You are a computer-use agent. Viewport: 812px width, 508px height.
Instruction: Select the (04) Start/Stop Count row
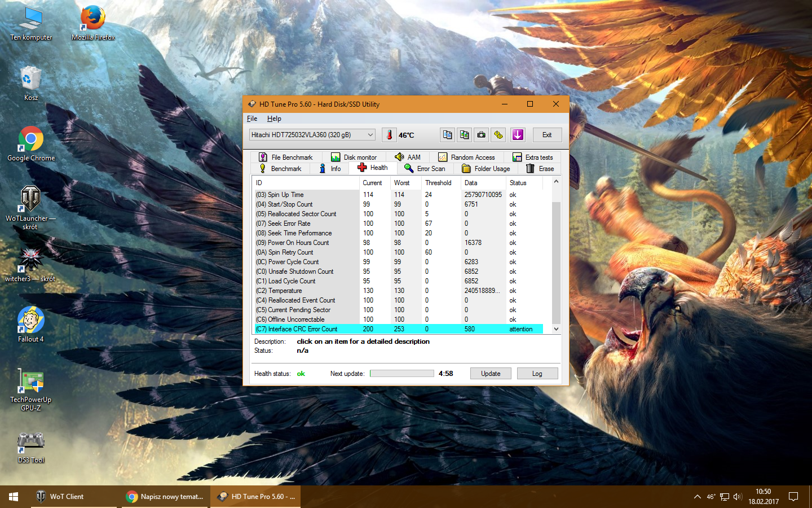point(398,204)
